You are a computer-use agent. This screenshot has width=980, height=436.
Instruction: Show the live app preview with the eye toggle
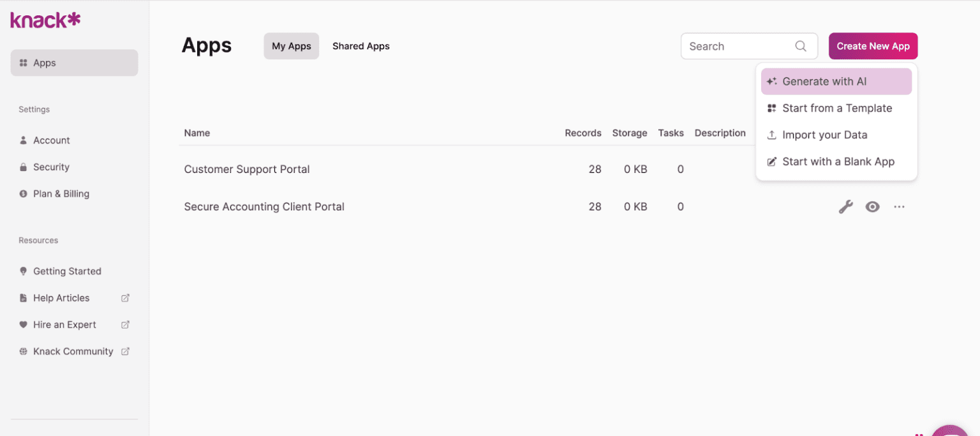pos(872,206)
